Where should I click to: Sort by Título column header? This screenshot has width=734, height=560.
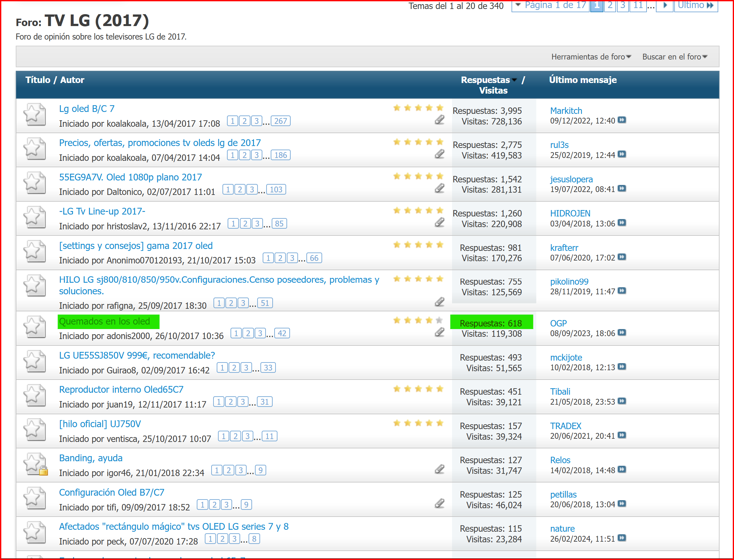(38, 80)
